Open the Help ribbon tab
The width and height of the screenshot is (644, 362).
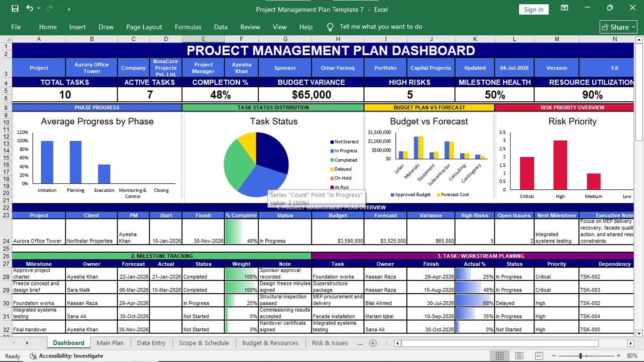pyautogui.click(x=306, y=27)
